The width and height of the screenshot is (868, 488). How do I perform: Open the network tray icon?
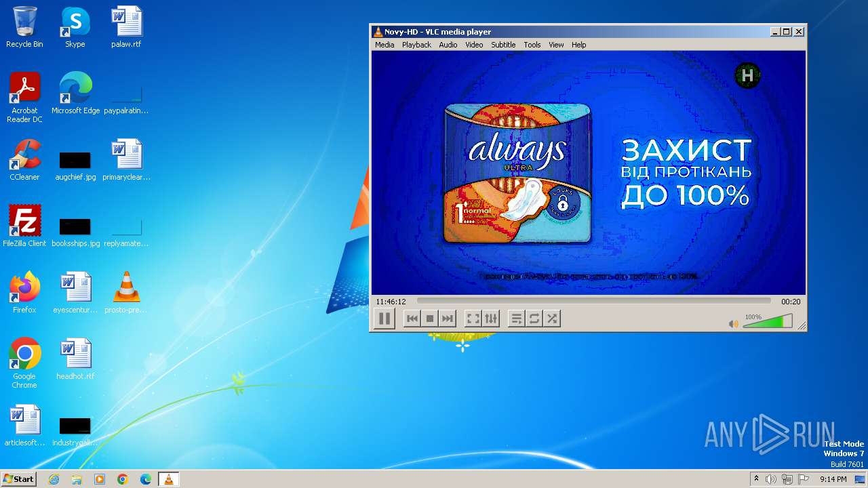tap(787, 479)
